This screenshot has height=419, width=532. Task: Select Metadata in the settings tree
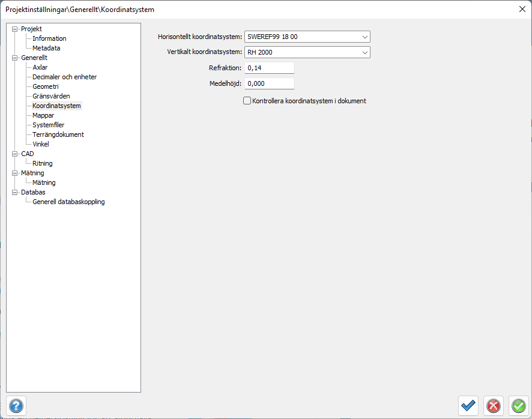click(46, 48)
